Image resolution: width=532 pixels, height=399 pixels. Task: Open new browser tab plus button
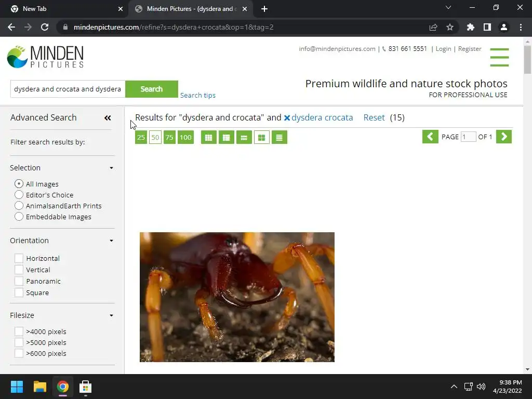point(264,9)
